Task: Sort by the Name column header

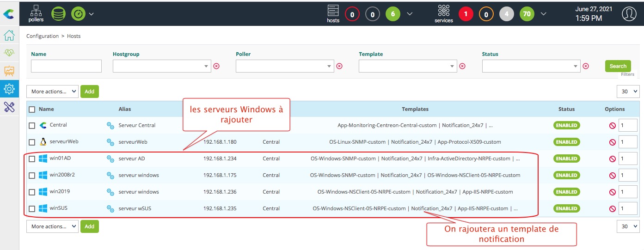Action: click(x=46, y=110)
